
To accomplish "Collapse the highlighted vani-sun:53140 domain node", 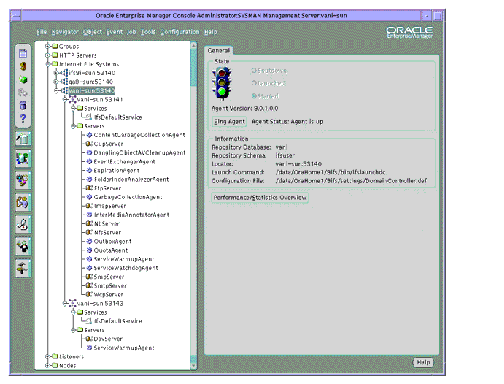I will tap(57, 90).
